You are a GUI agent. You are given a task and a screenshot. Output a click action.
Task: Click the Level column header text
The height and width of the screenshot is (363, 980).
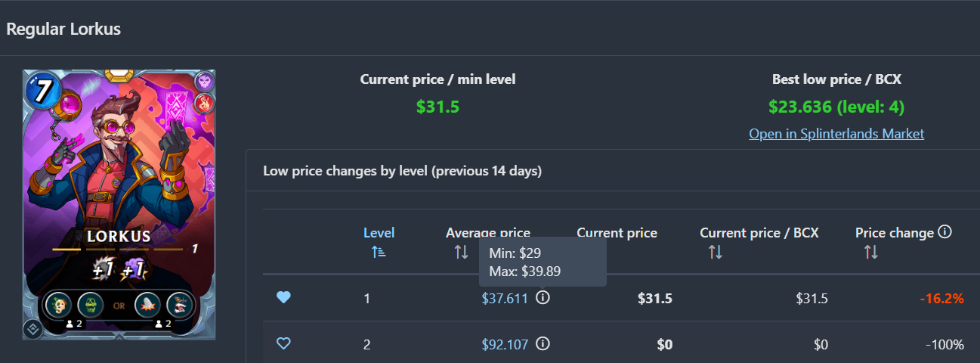[379, 233]
